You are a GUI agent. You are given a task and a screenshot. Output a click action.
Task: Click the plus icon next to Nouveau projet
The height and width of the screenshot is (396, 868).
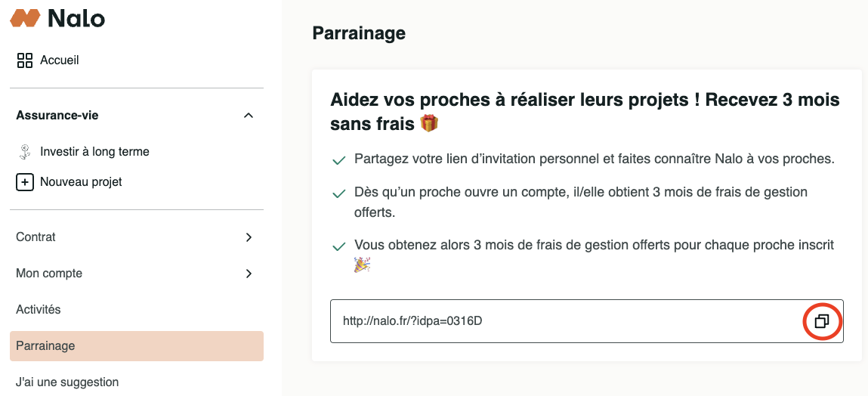tap(24, 182)
